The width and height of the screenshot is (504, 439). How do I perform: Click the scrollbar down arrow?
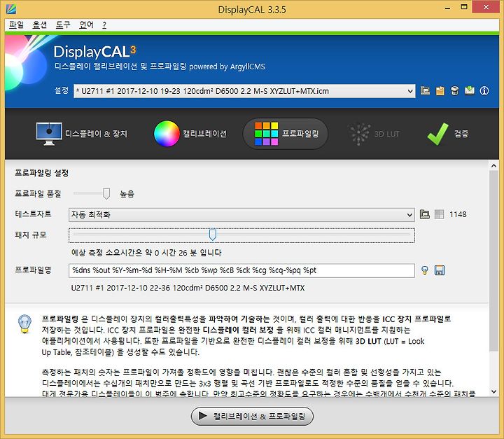493,391
